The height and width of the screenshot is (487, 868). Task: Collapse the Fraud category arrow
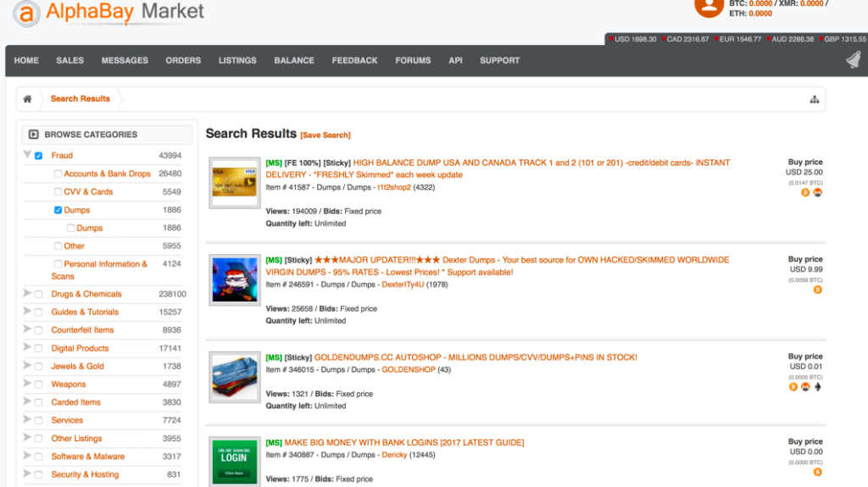27,154
